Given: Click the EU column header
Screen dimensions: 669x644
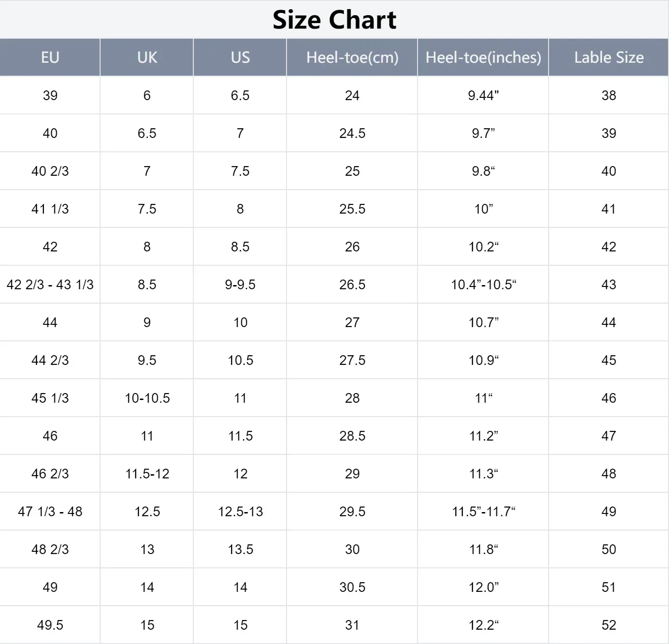Looking at the screenshot, I should (50, 57).
